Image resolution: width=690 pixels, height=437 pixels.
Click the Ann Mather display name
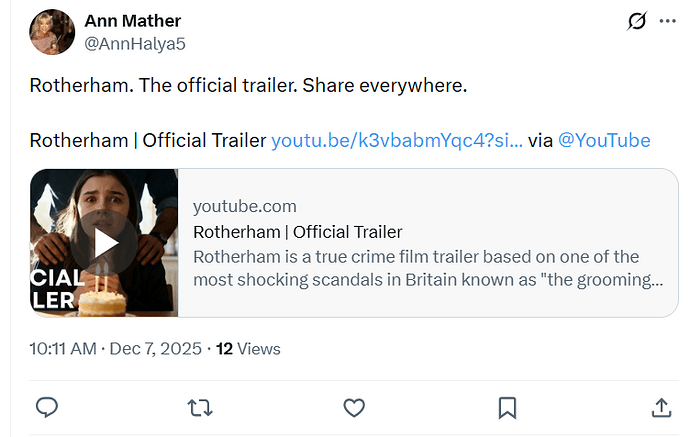click(x=133, y=21)
